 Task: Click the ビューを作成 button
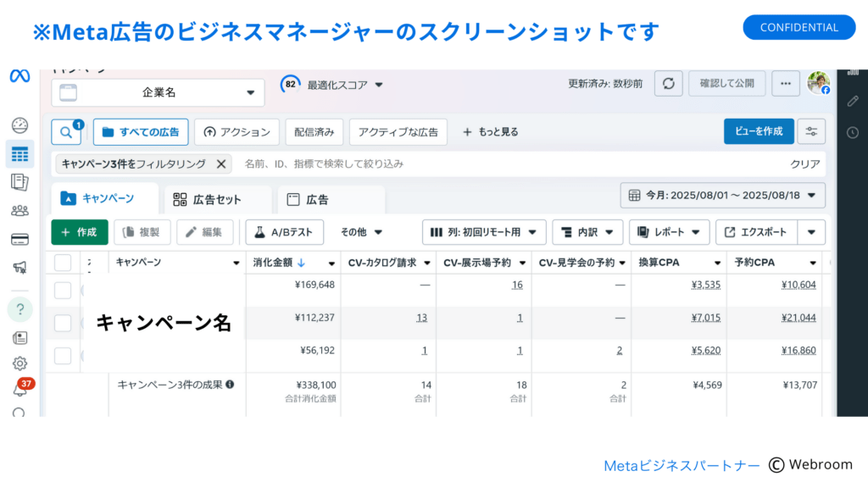(759, 131)
